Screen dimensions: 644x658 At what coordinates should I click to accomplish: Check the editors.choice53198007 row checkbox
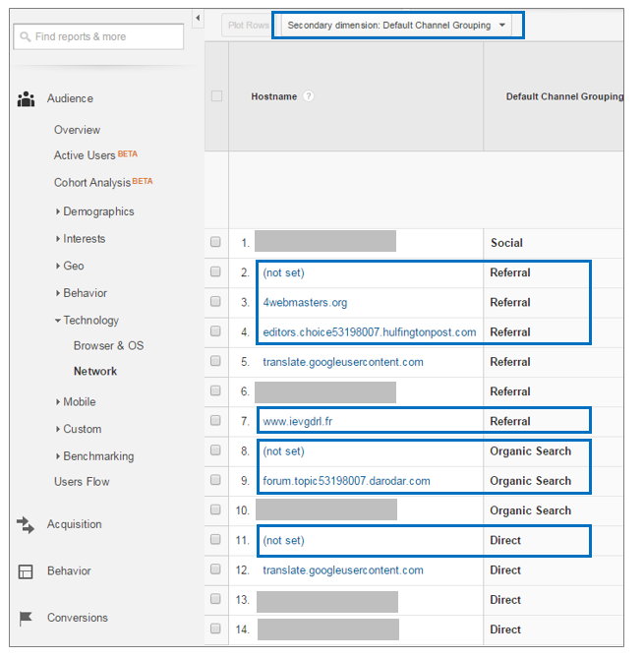pos(215,331)
